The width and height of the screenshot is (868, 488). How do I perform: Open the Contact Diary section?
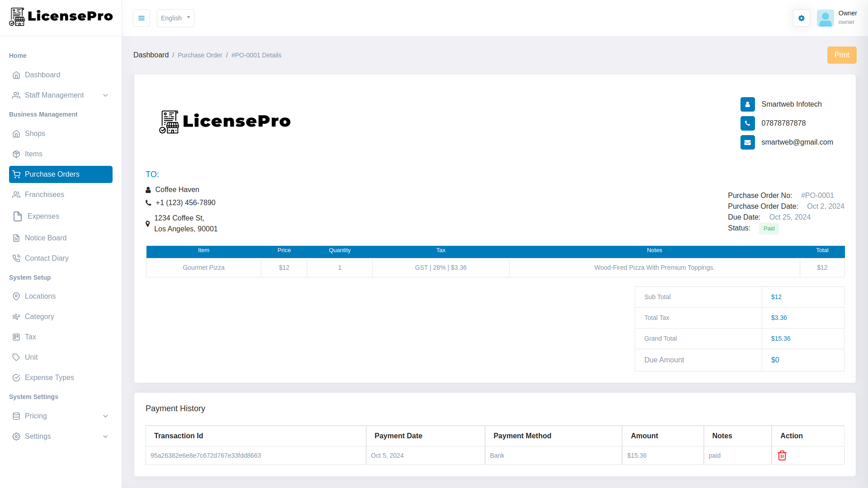(47, 258)
